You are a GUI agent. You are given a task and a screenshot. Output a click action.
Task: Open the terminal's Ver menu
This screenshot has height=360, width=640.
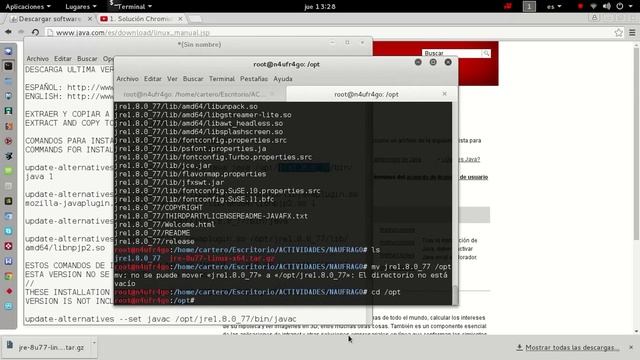172,79
